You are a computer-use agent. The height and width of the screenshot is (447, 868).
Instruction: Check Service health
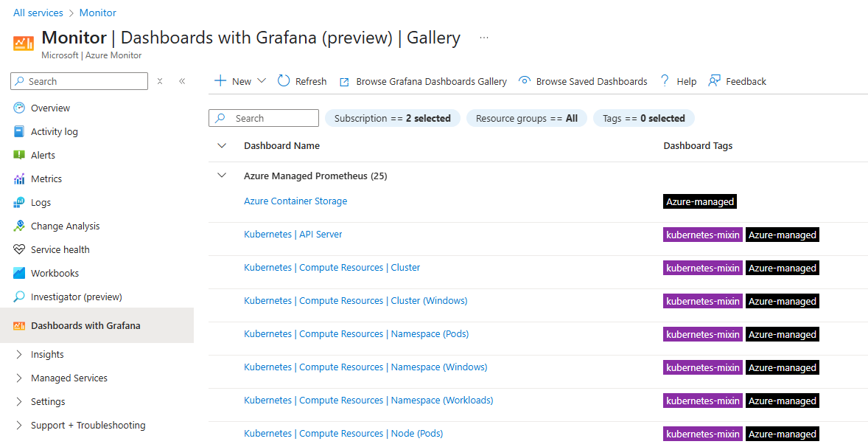(x=60, y=249)
